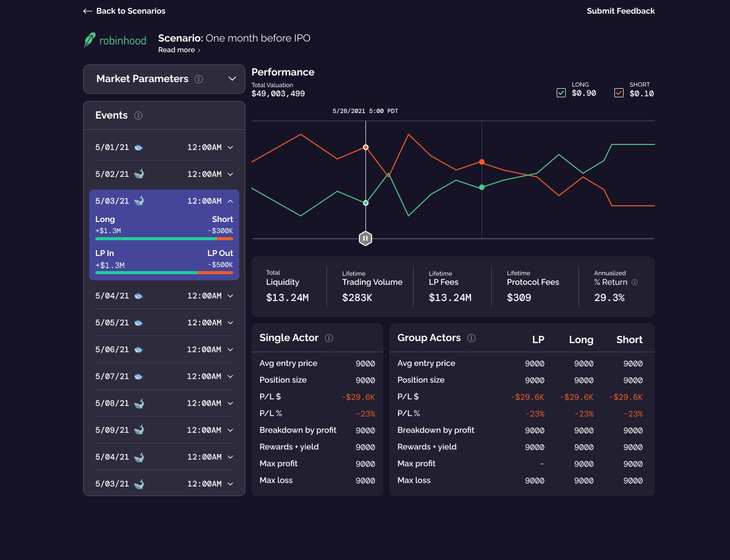Click the whale icon on the 5/08/21 event
This screenshot has height=560, width=730.
(x=139, y=403)
